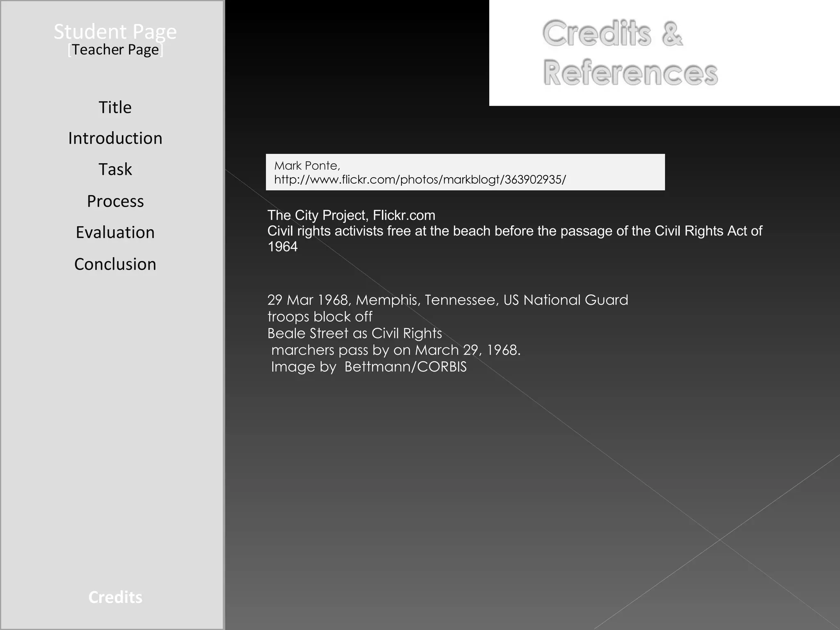Viewport: 840px width, 630px height.
Task: Click the Civil rights activists caption line
Action: click(514, 231)
